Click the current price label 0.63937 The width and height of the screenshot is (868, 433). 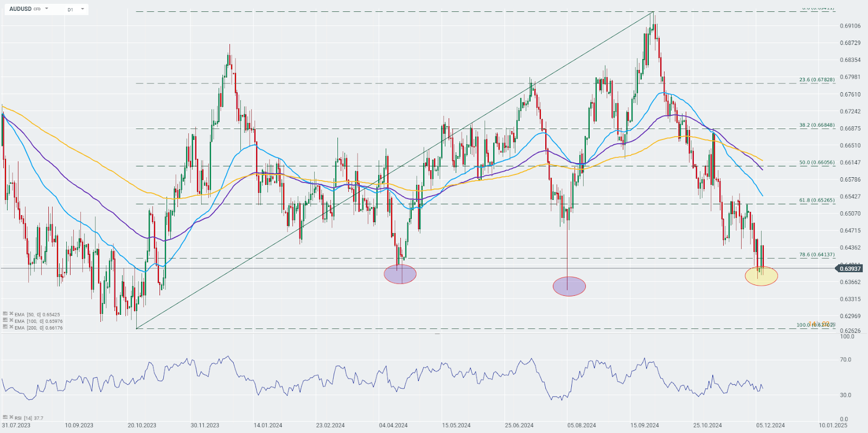coord(850,269)
